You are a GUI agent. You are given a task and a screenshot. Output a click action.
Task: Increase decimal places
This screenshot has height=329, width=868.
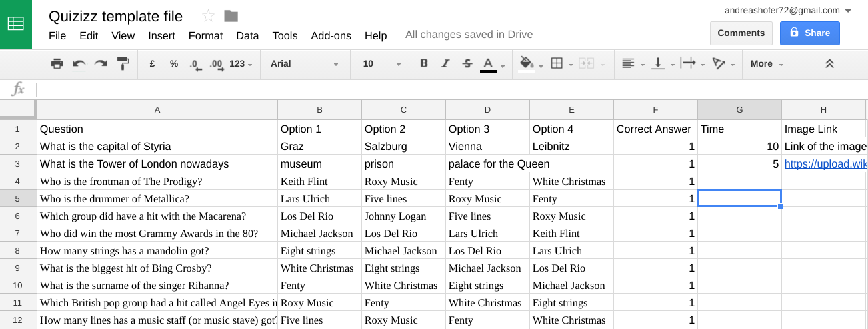[216, 64]
